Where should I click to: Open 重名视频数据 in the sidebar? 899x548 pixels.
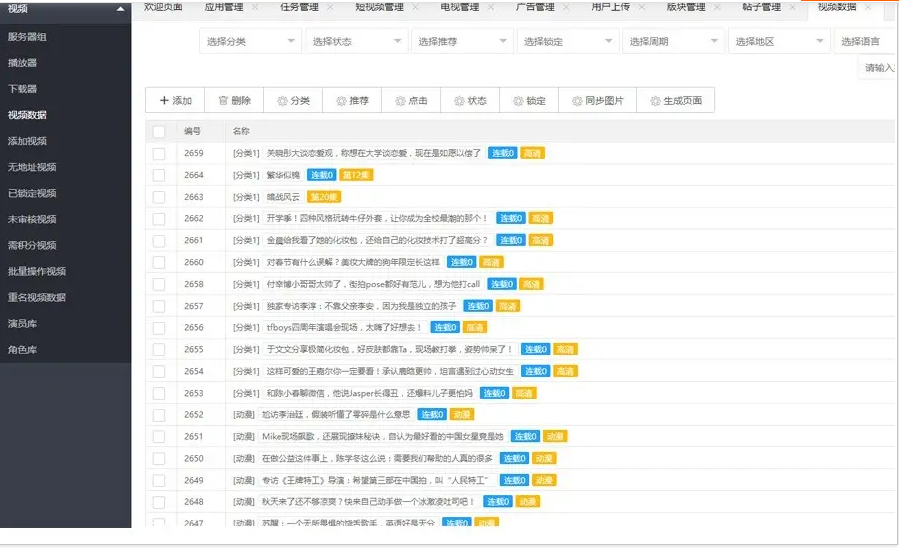(37, 297)
